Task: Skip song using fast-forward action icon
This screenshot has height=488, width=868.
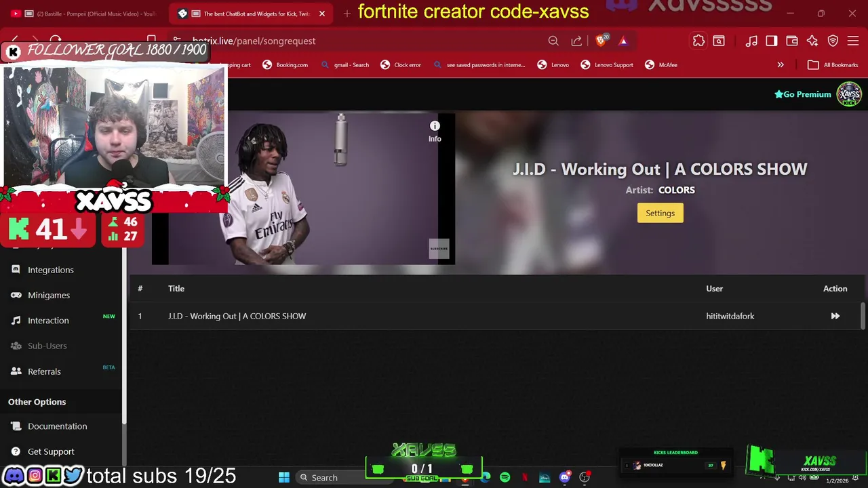Action: click(835, 316)
